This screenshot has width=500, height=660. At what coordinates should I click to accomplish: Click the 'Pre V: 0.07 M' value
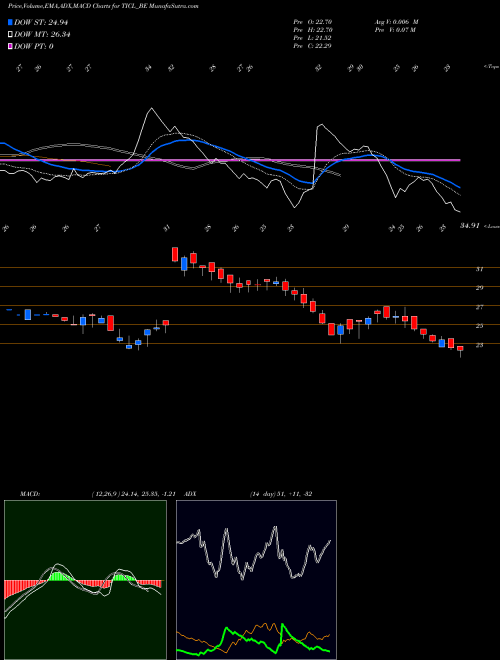394,30
